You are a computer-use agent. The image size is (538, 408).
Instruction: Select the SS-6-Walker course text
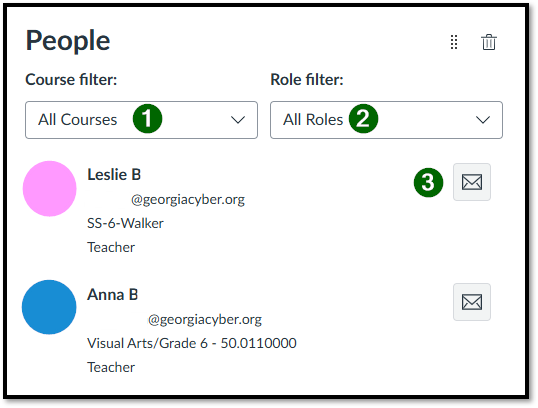point(125,223)
